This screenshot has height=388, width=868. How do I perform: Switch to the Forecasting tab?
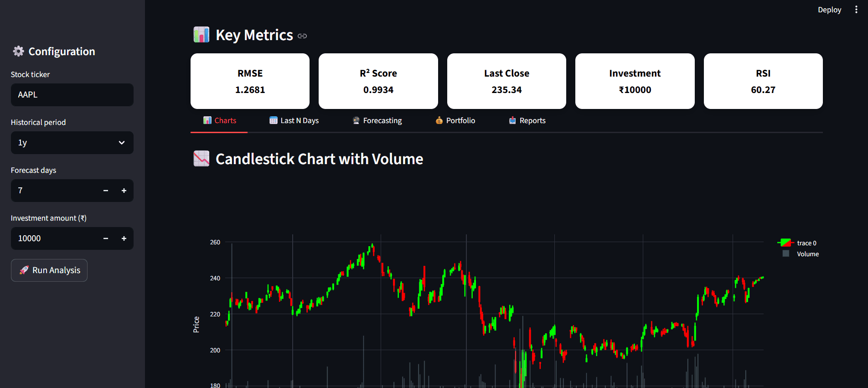(x=382, y=120)
